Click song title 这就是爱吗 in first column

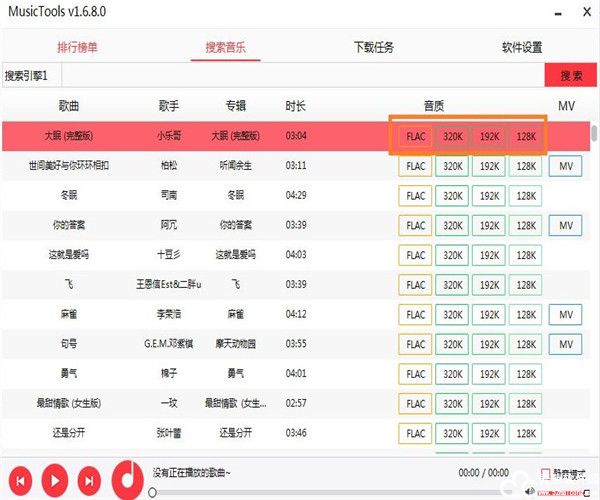69,254
